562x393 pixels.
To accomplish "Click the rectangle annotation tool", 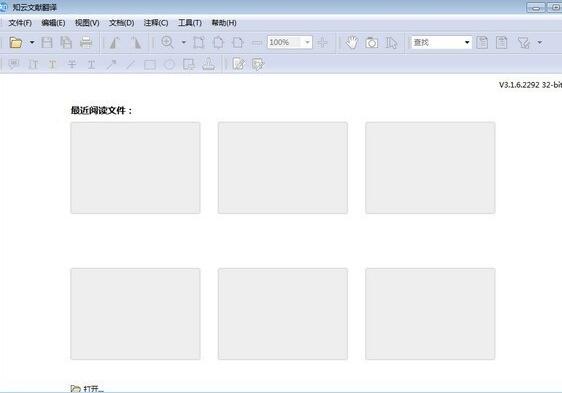I will pyautogui.click(x=150, y=65).
